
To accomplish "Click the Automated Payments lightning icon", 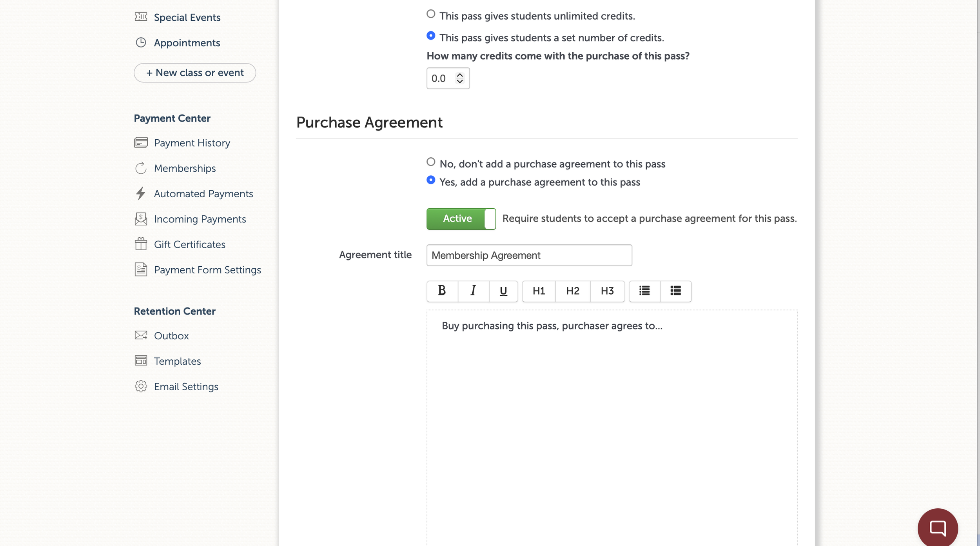I will (x=141, y=193).
